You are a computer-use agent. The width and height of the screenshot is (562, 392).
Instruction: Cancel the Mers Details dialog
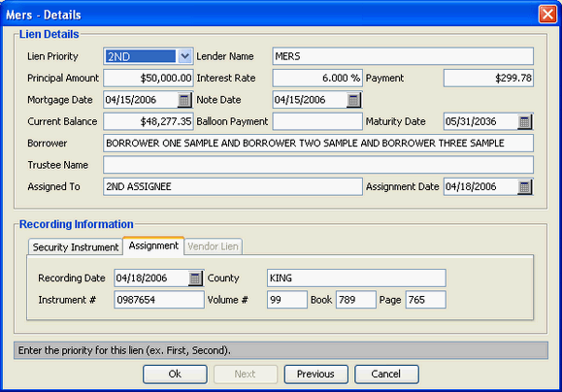(x=386, y=375)
